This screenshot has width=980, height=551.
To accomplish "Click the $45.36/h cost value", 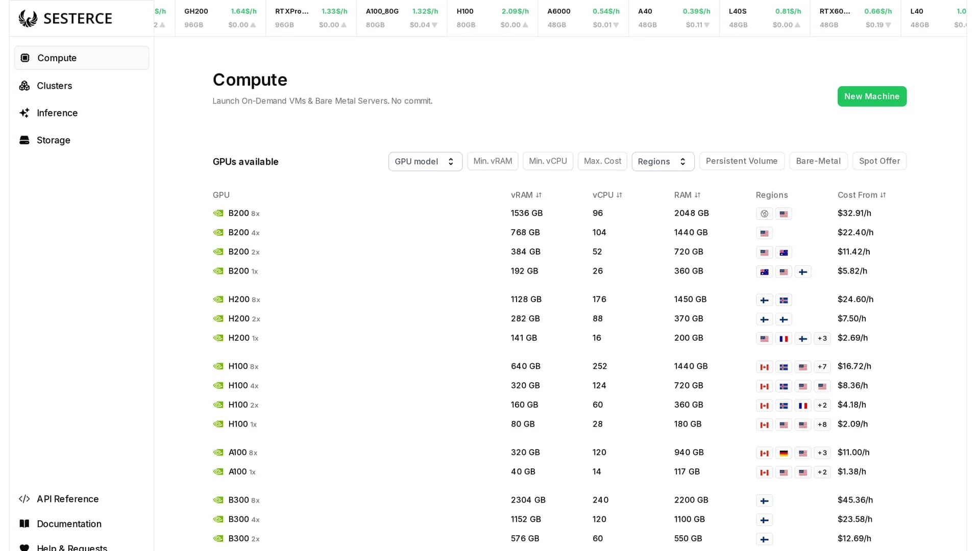I will pyautogui.click(x=855, y=500).
